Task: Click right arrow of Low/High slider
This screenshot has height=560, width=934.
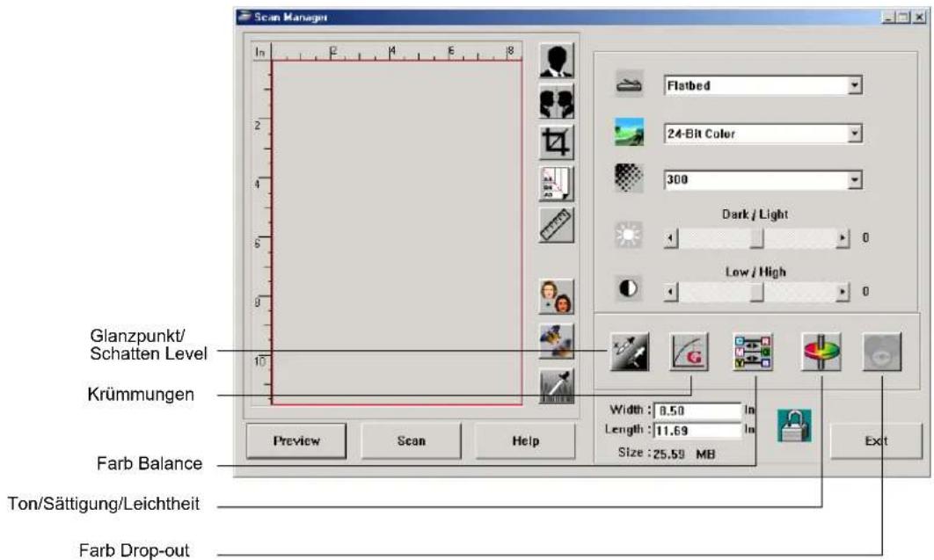Action: 843,292
